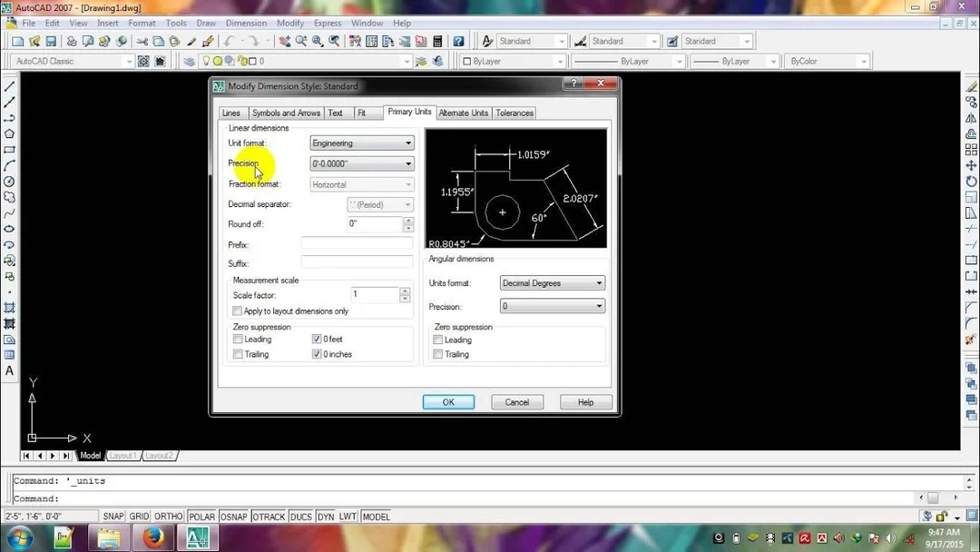Image resolution: width=980 pixels, height=552 pixels.
Task: Click the Dimension Style icon
Action: click(x=580, y=41)
